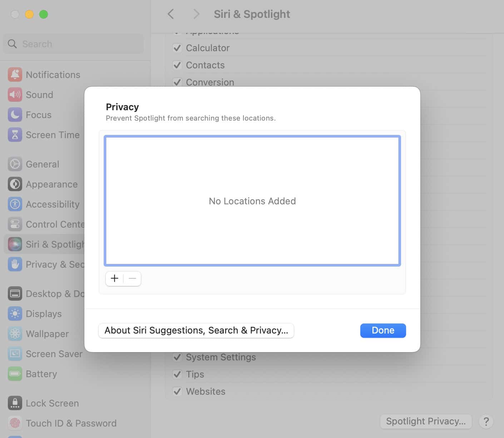
Task: Open Notifications via its bell icon
Action: tap(15, 75)
